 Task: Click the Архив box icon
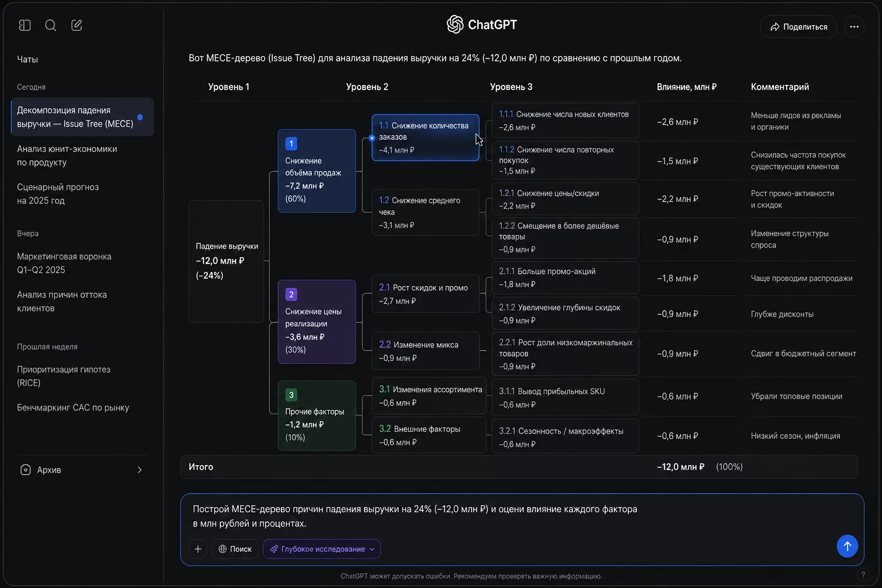pos(25,470)
